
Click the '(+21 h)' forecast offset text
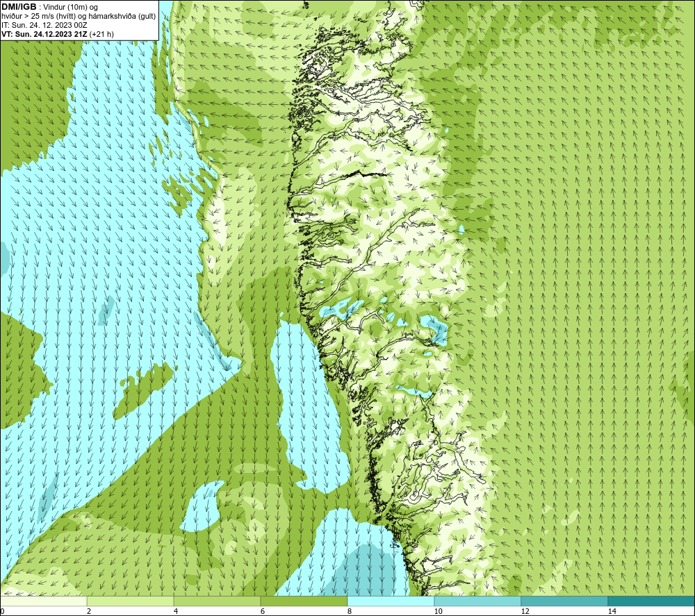(x=101, y=34)
